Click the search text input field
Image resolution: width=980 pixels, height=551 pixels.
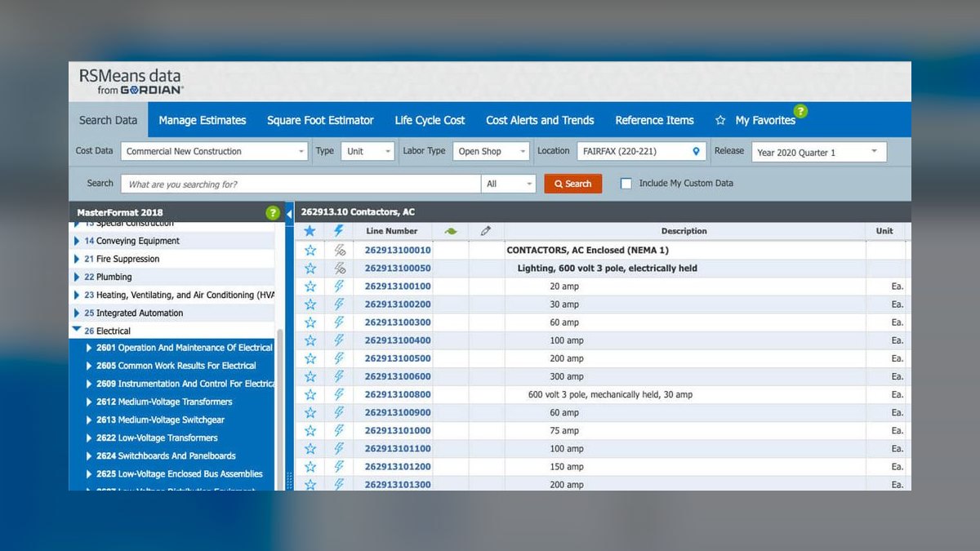point(301,184)
